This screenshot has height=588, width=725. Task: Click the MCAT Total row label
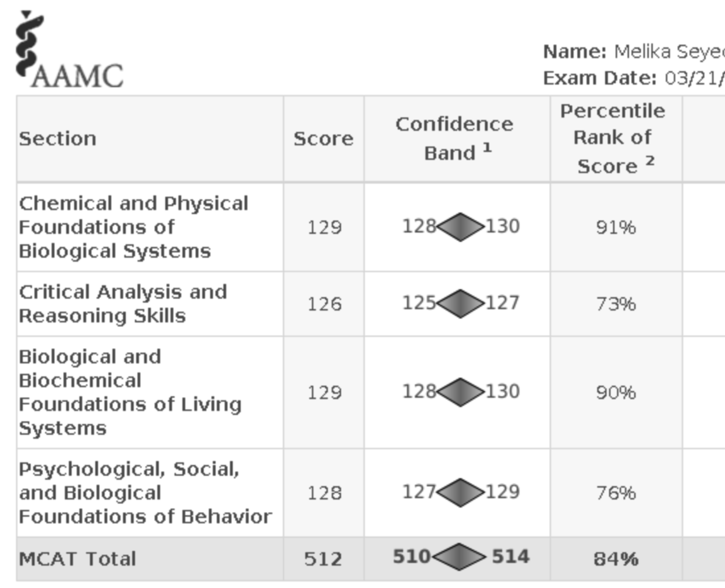(77, 559)
